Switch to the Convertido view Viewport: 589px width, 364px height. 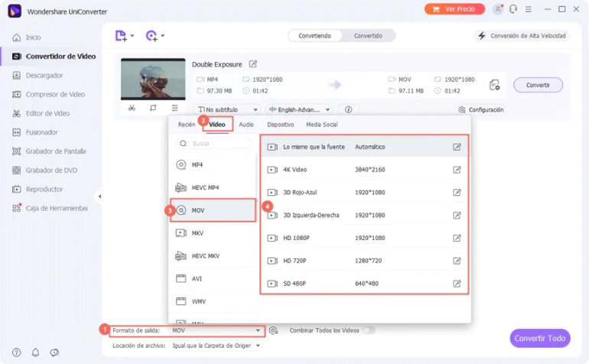368,36
